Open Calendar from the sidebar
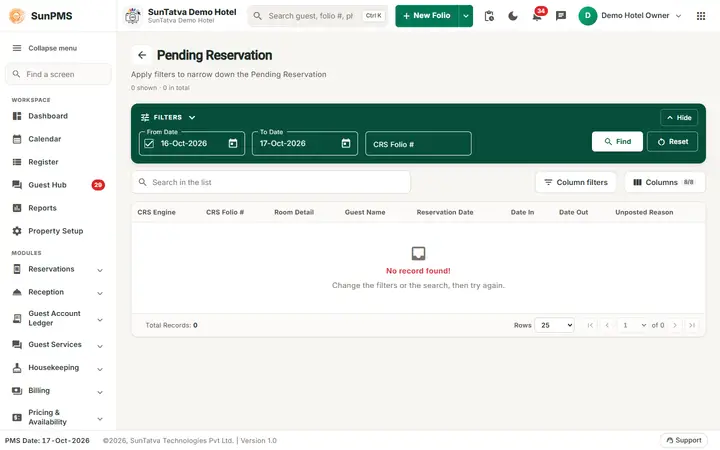 (x=58, y=139)
